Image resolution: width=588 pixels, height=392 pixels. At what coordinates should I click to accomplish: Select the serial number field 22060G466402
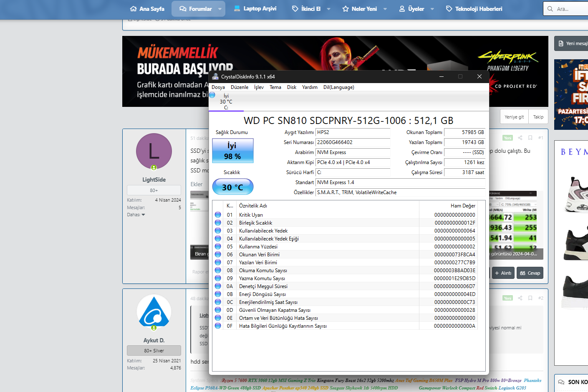click(x=353, y=142)
